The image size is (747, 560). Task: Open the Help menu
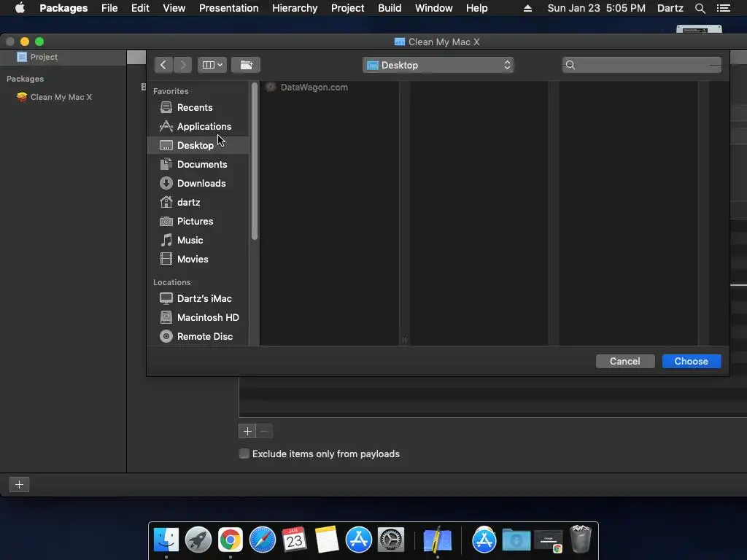477,8
